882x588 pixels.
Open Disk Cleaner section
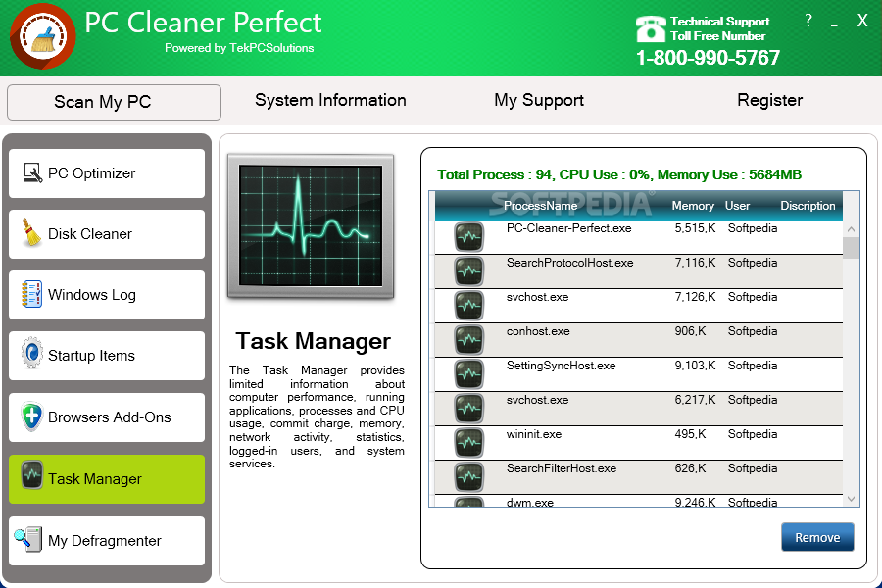(x=107, y=234)
